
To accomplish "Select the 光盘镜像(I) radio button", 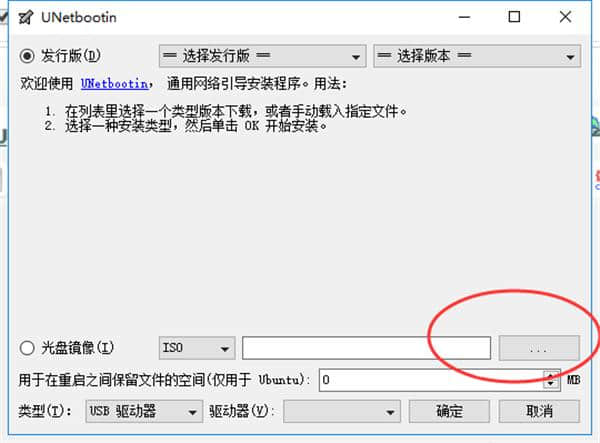I will (27, 348).
